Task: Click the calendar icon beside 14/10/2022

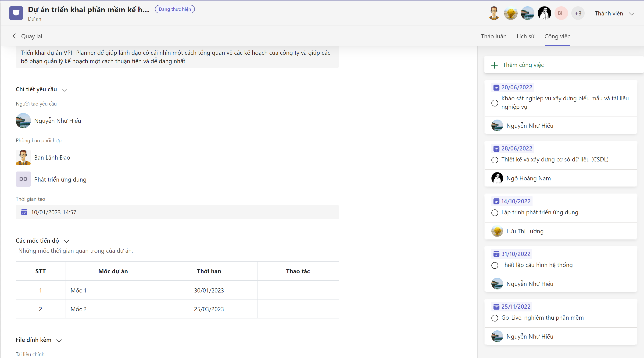Action: coord(496,201)
